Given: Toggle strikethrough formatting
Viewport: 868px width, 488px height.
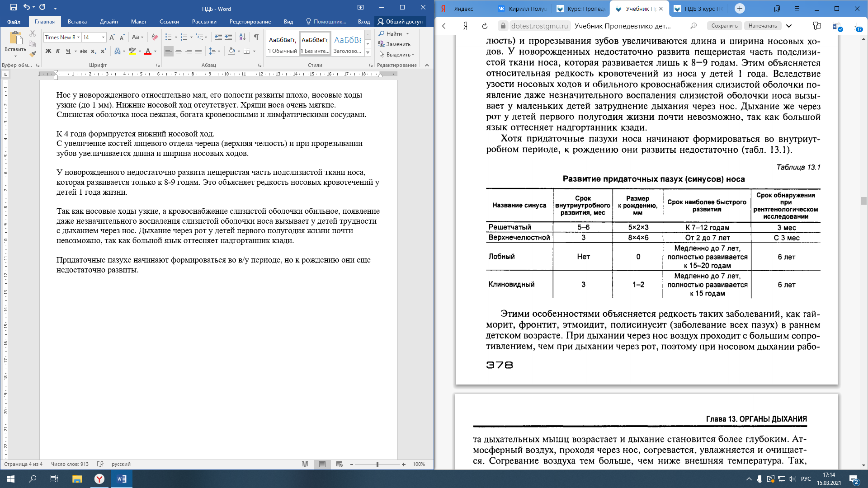Looking at the screenshot, I should (x=84, y=51).
